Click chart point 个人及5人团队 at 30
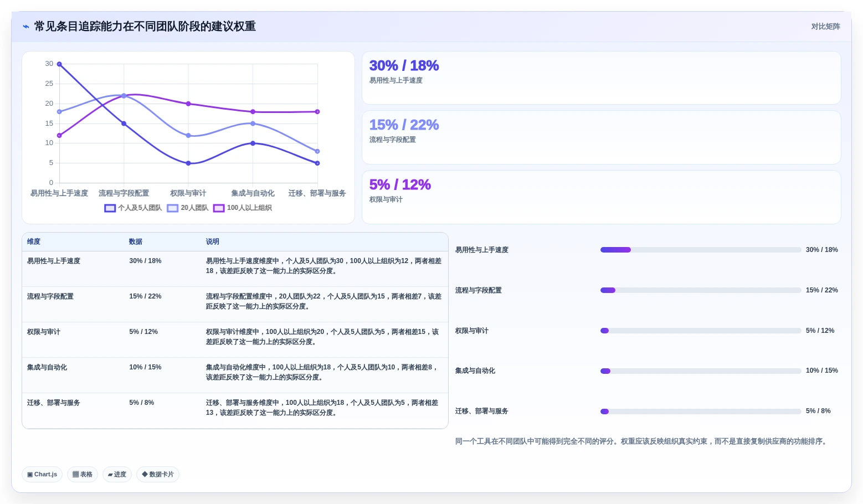 59,64
